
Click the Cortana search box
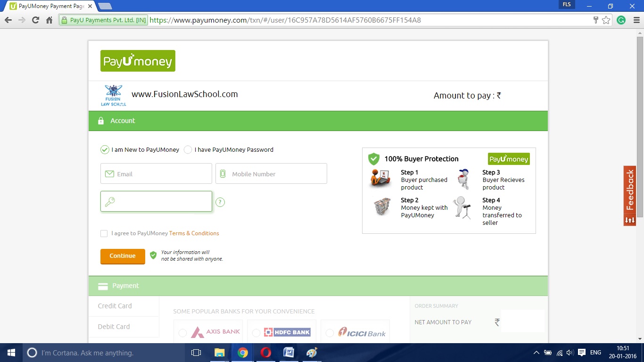point(103,353)
